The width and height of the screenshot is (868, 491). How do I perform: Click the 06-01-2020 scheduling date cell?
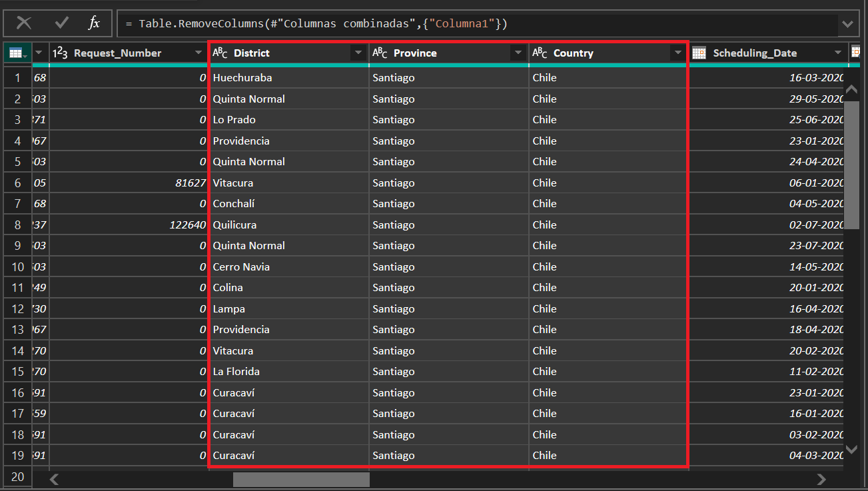[766, 183]
